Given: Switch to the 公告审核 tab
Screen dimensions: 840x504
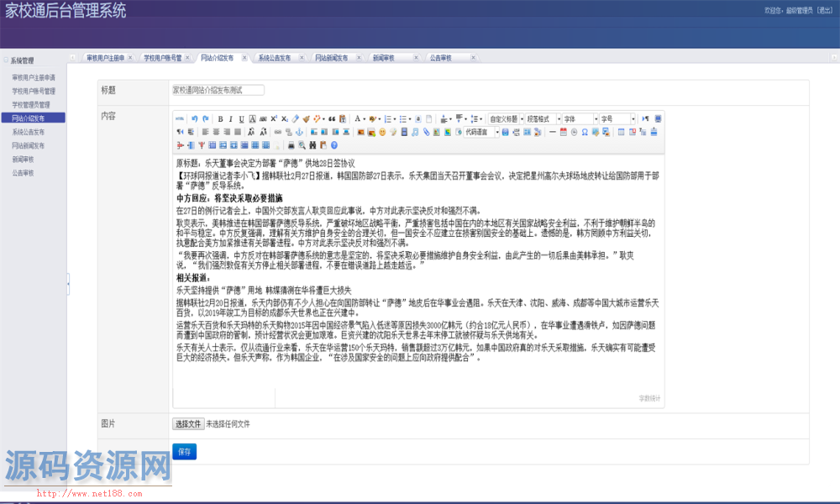Looking at the screenshot, I should 440,58.
